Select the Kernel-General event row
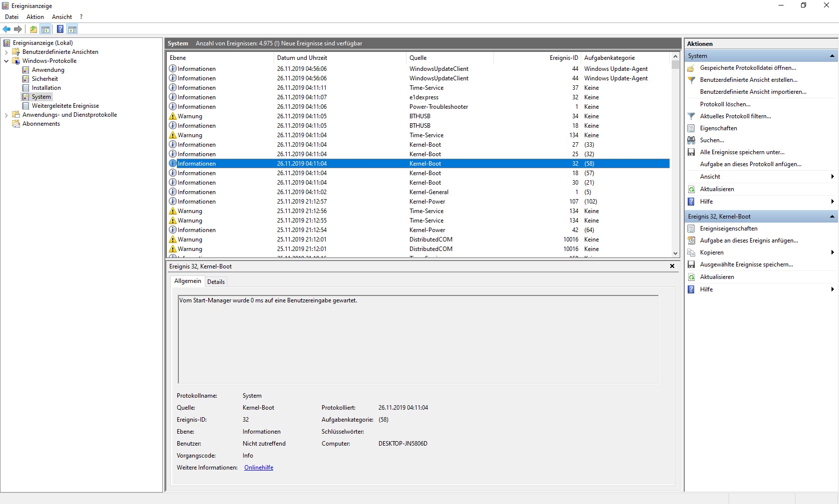 pos(419,192)
